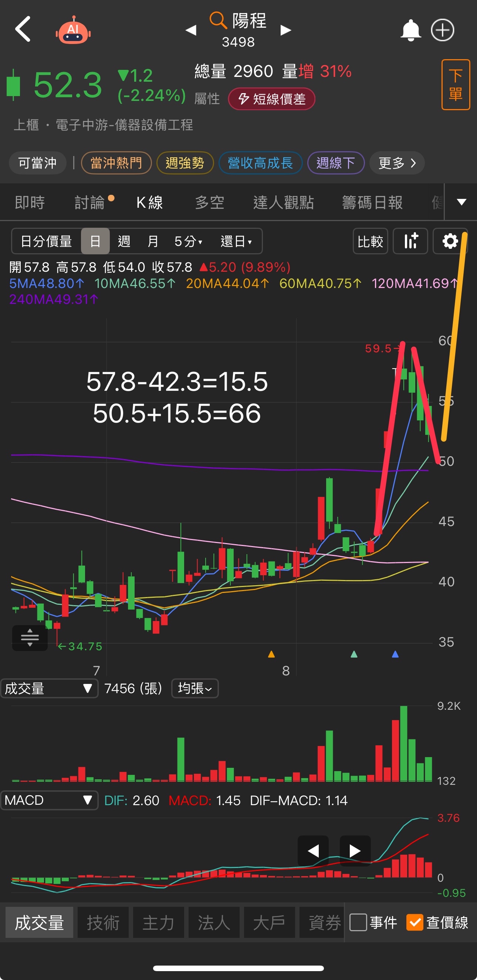The height and width of the screenshot is (980, 477).
Task: Open the add indicator chart icon
Action: (410, 241)
